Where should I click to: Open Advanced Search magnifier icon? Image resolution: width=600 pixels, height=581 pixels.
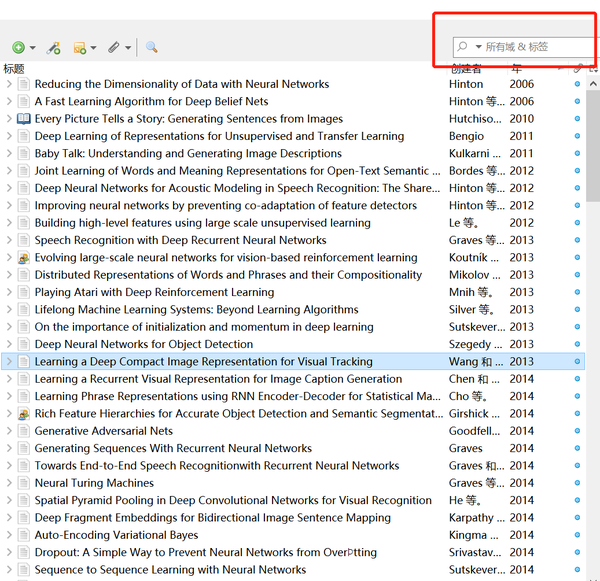click(152, 47)
